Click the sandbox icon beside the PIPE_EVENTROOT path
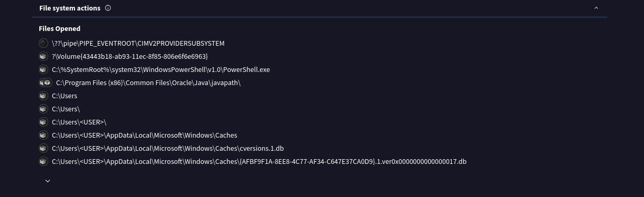 [x=43, y=43]
